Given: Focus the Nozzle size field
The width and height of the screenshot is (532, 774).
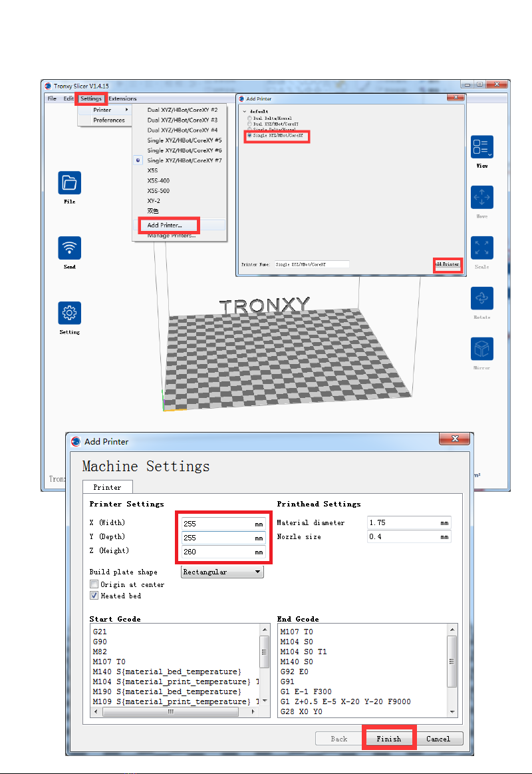Looking at the screenshot, I should [x=409, y=536].
